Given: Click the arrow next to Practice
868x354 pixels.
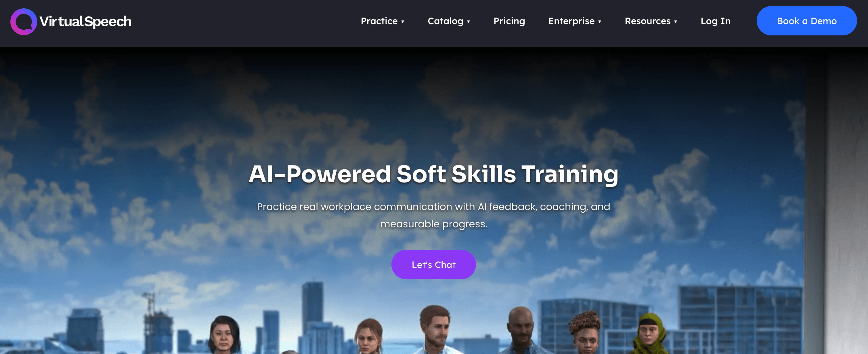Looking at the screenshot, I should point(403,22).
